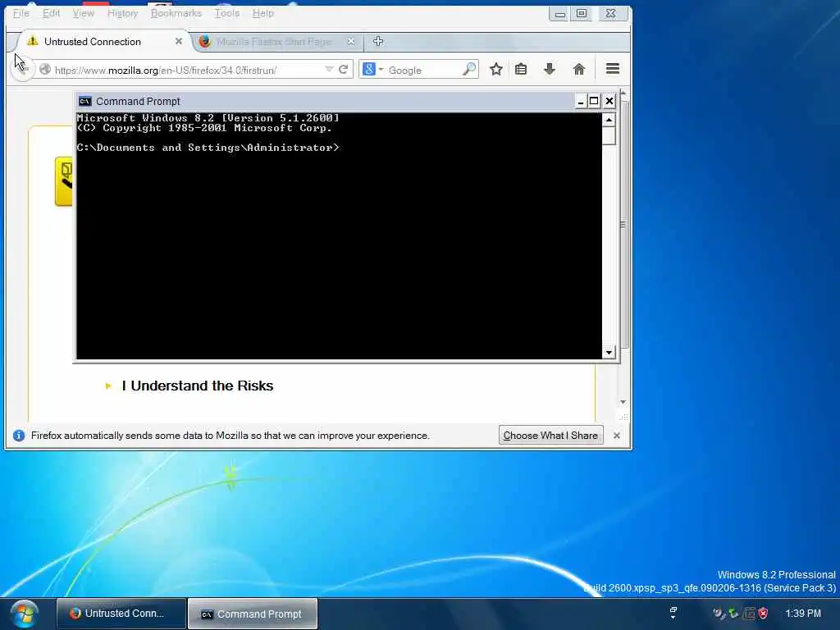This screenshot has width=840, height=630.
Task: Close the Untrusted Connection tab
Action: [x=178, y=41]
